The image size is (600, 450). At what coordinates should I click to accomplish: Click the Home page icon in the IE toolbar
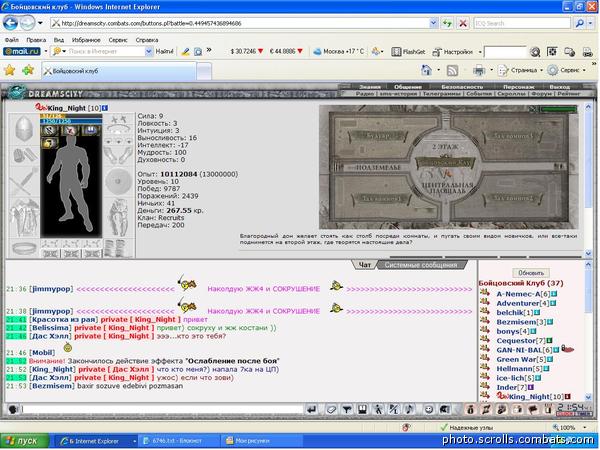click(x=426, y=70)
